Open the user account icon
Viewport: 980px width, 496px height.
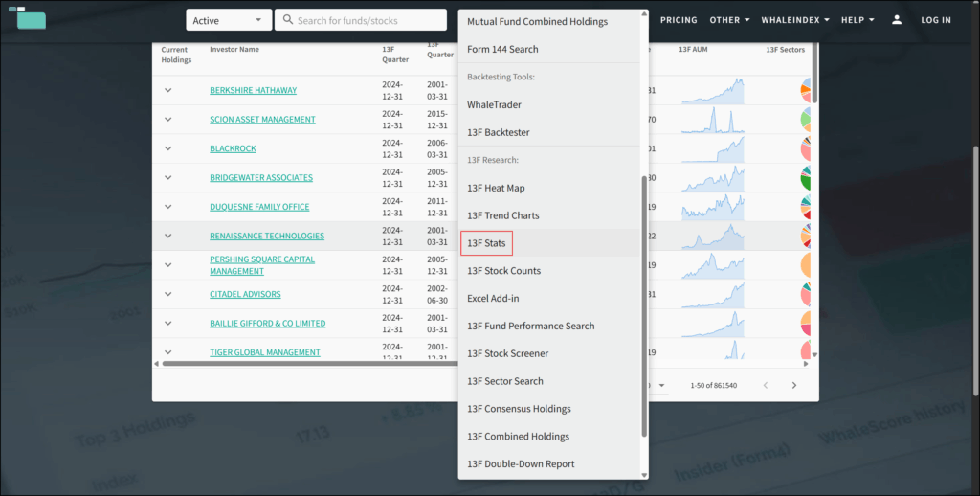[x=896, y=20]
